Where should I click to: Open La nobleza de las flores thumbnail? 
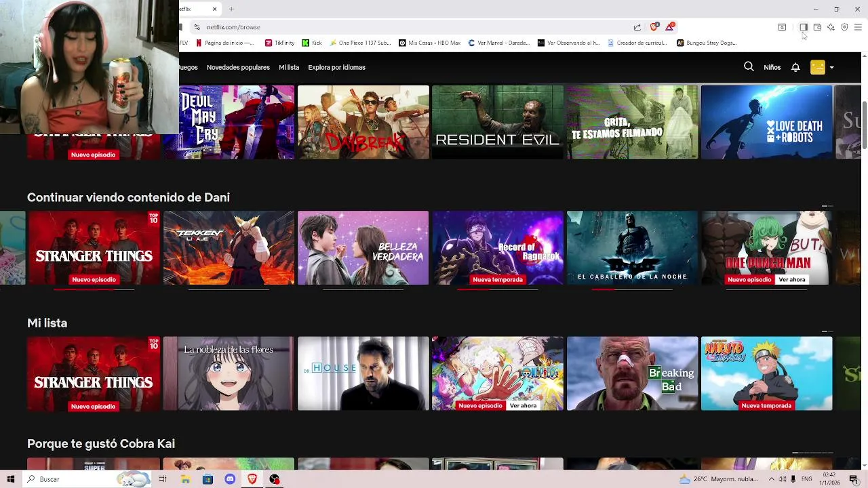(x=229, y=373)
